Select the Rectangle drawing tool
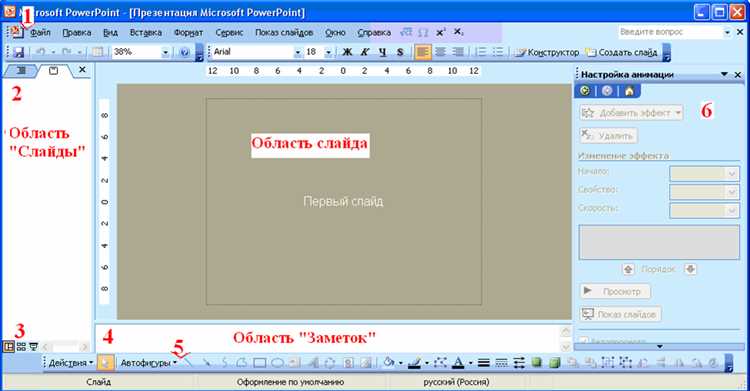This screenshot has height=391, width=750. (260, 363)
